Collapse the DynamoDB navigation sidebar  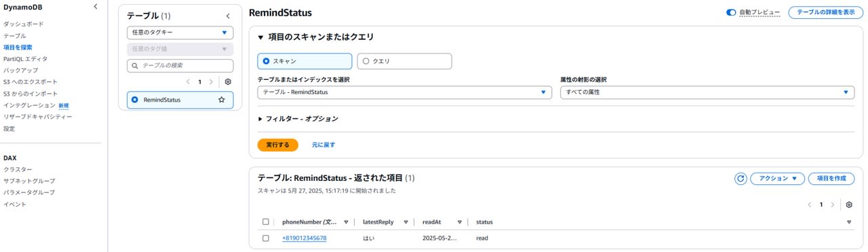(95, 7)
